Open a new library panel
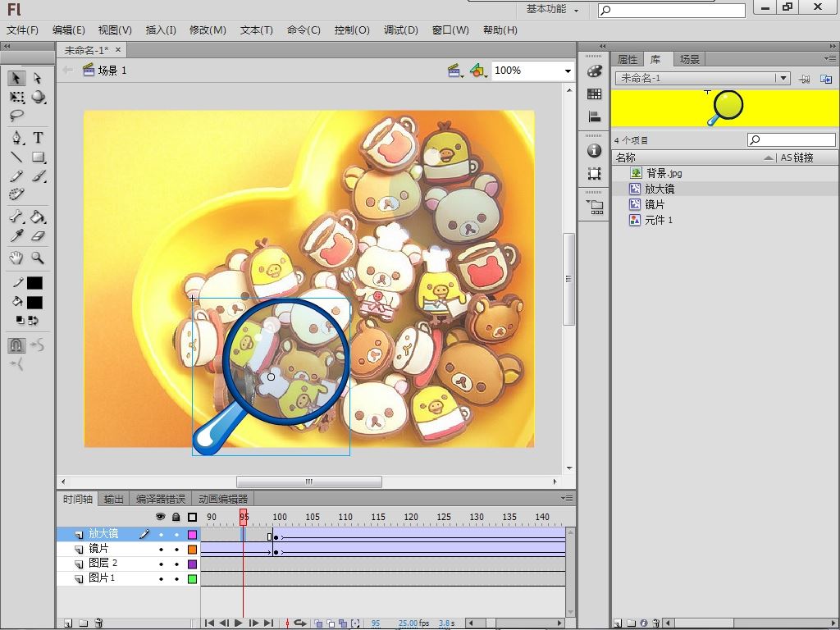This screenshot has width=840, height=630. tap(826, 79)
